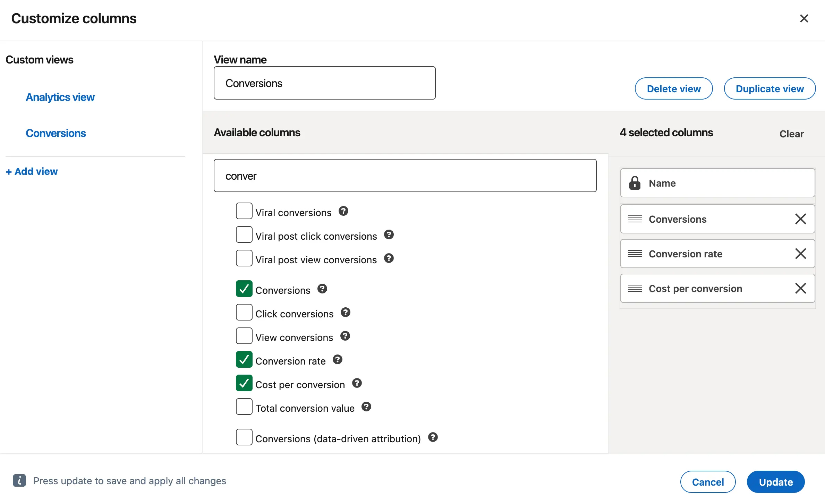Open + Add view

click(31, 171)
